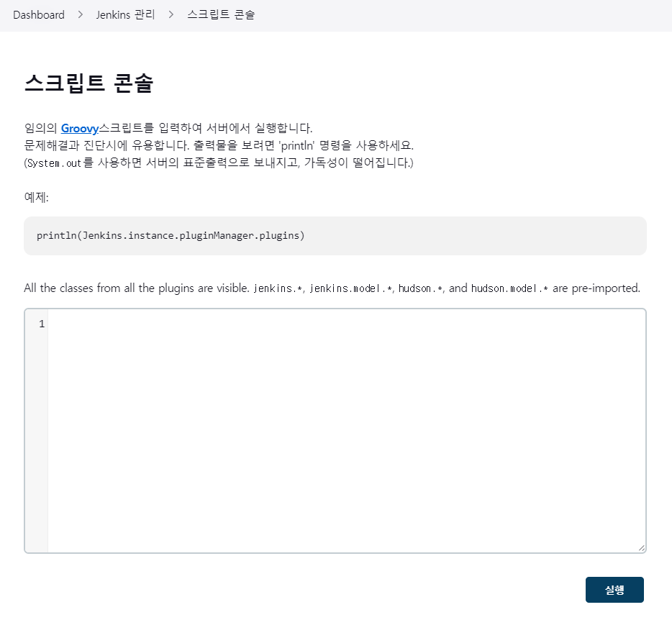Grab the editor resize handle corner

pyautogui.click(x=641, y=548)
